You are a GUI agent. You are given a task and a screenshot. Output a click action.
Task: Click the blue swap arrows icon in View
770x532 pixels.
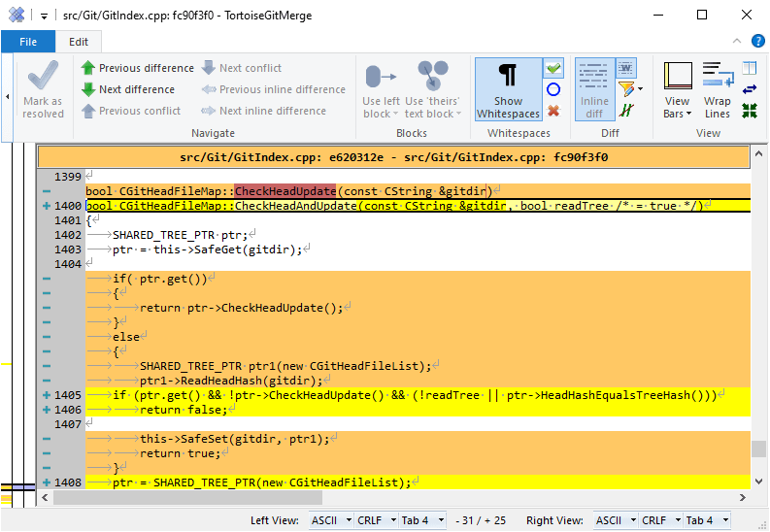[x=749, y=89]
